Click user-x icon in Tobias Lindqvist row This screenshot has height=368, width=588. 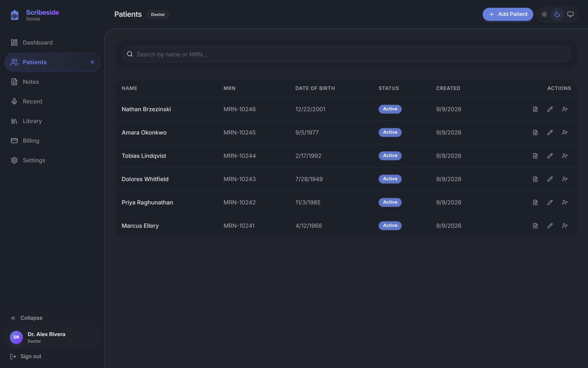point(565,156)
